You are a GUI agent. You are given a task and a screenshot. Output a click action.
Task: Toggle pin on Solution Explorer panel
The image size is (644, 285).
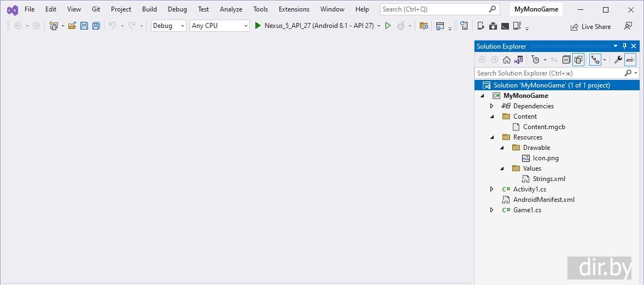point(625,46)
